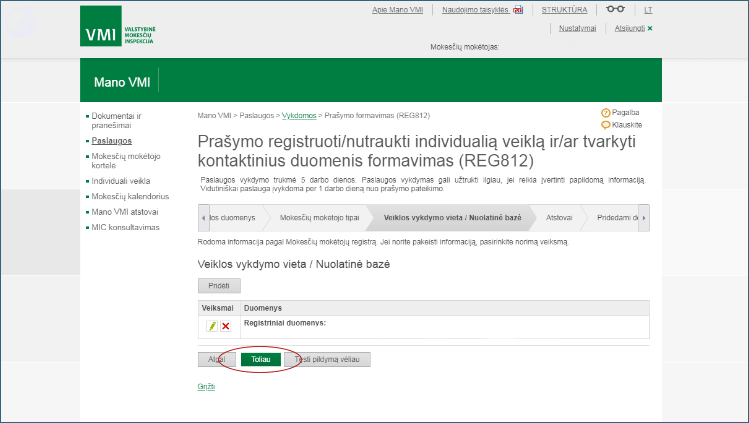Open Dokumentai ir pranešimai in sidebar

point(117,120)
